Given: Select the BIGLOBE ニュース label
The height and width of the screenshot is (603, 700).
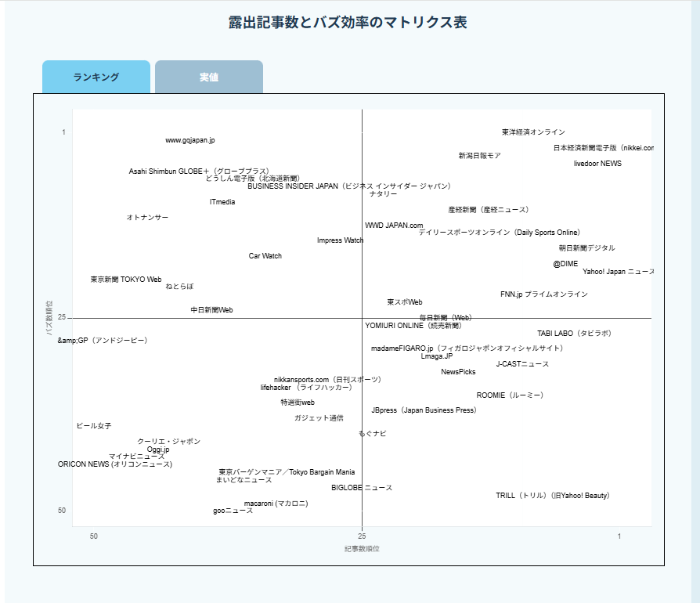Looking at the screenshot, I should 362,488.
